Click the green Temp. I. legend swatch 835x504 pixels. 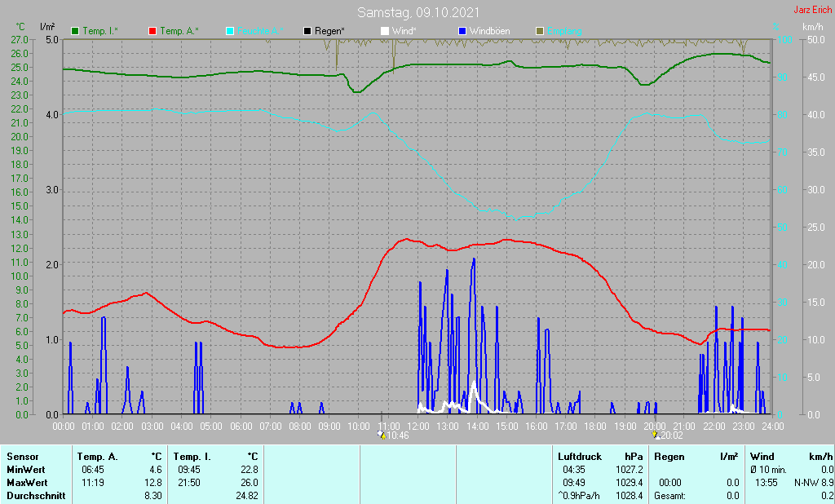[x=76, y=31]
